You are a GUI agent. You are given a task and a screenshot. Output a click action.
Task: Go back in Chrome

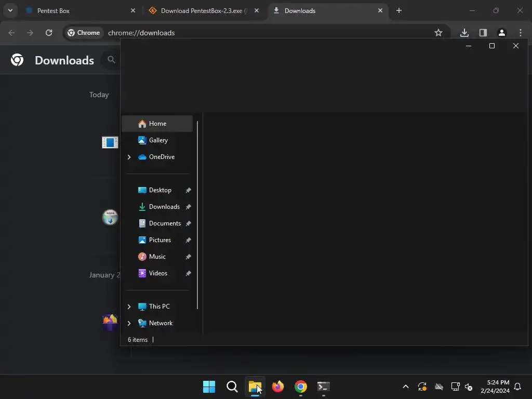11,33
